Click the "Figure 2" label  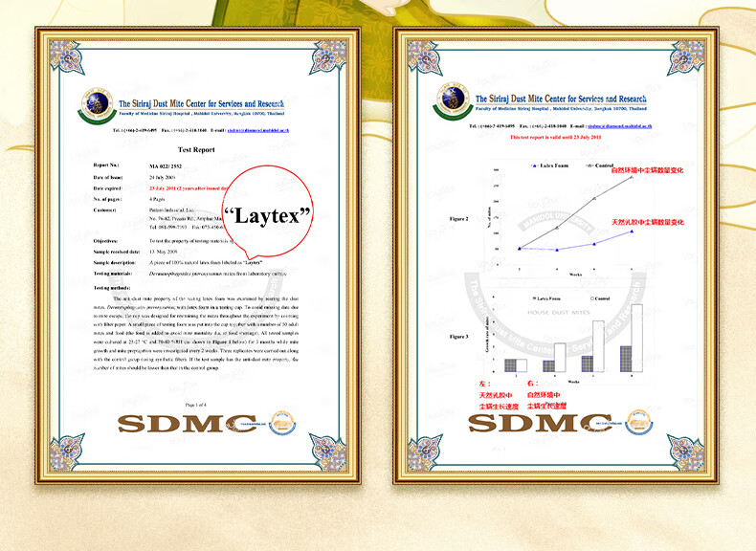click(458, 218)
